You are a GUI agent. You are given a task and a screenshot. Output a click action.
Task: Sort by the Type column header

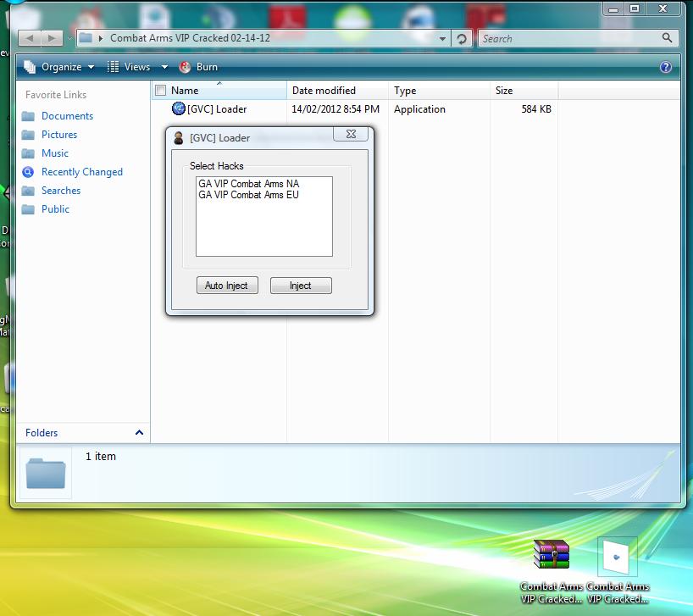(x=439, y=90)
